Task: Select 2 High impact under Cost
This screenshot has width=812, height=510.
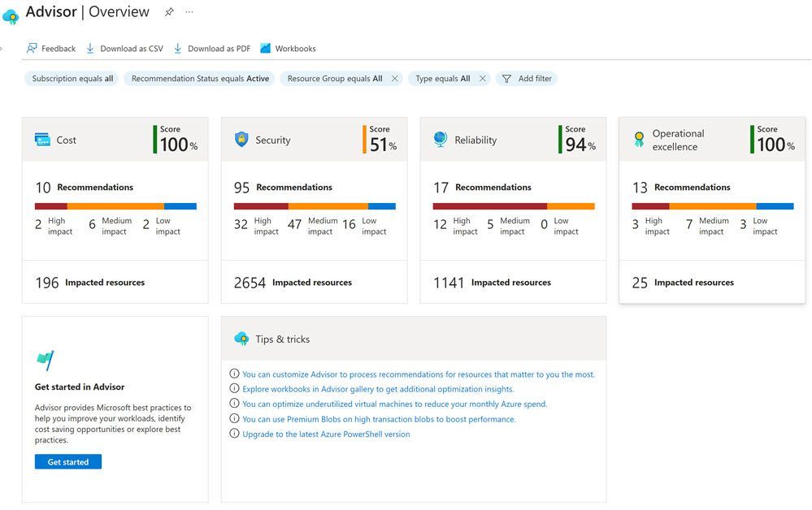Action: click(54, 226)
